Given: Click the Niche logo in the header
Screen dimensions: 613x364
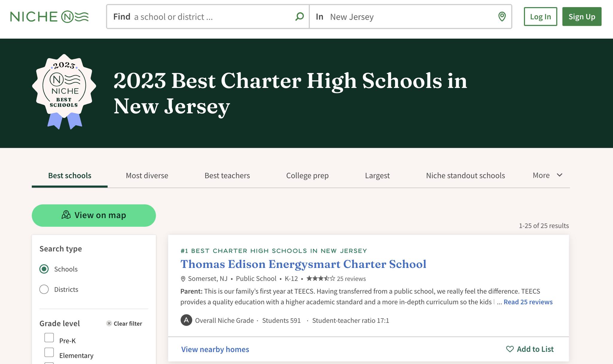Looking at the screenshot, I should point(49,17).
